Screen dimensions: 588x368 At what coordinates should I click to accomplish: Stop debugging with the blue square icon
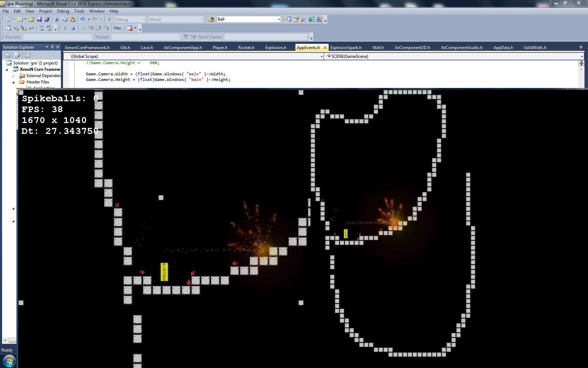pos(73,28)
